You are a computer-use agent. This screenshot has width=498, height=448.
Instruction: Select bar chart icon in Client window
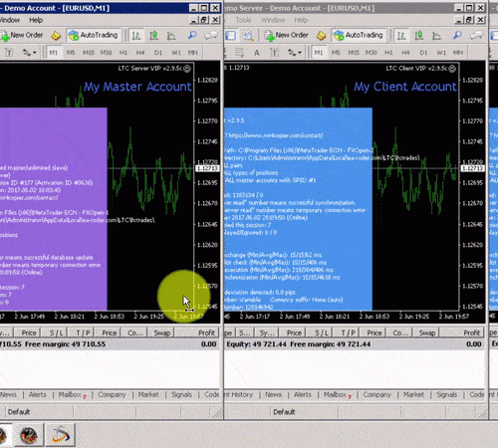[401, 35]
